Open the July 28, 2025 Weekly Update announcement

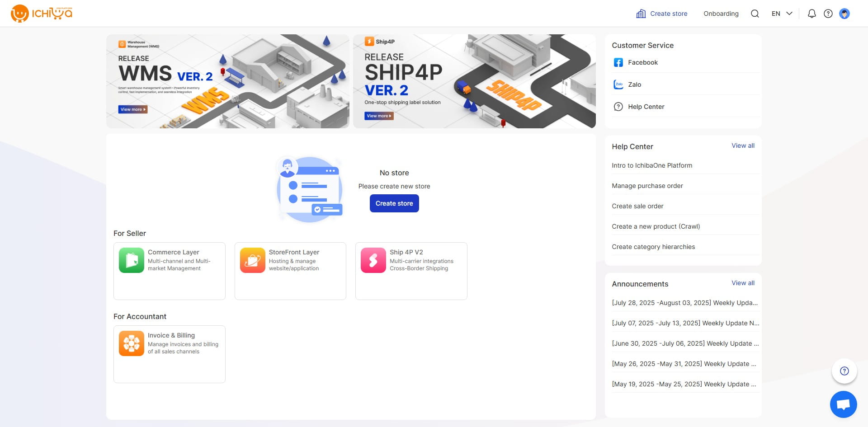685,303
